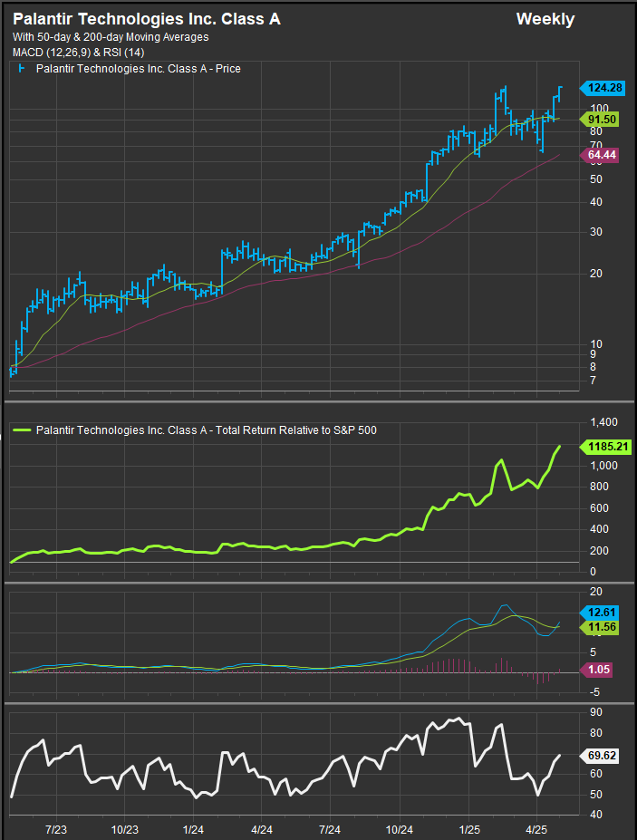Click the 12.61 MACD value tag
The image size is (637, 840).
point(600,613)
